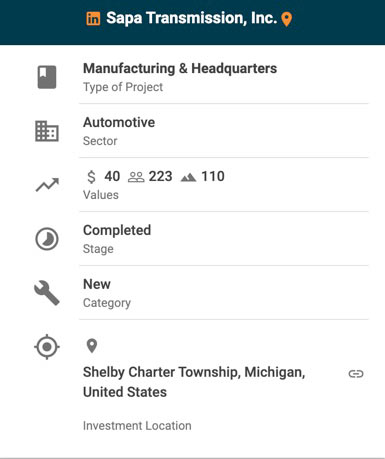Click the New category value
Viewport: 385px width, 459px height.
[97, 284]
